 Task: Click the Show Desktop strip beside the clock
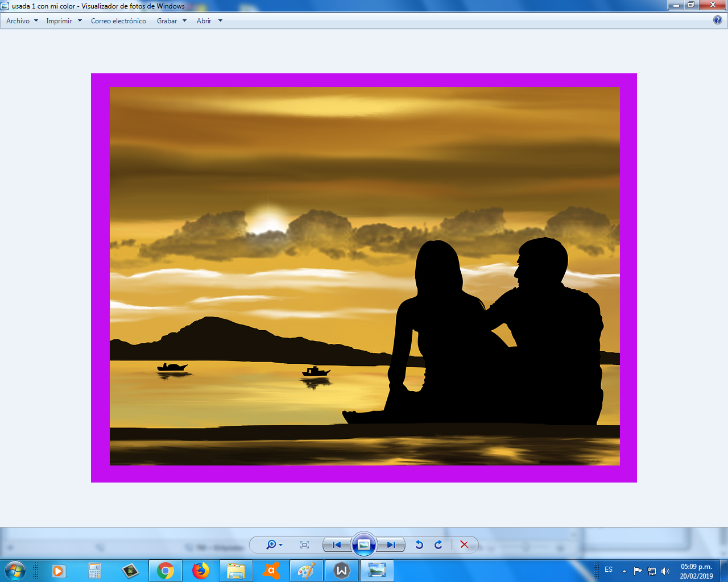[x=724, y=571]
